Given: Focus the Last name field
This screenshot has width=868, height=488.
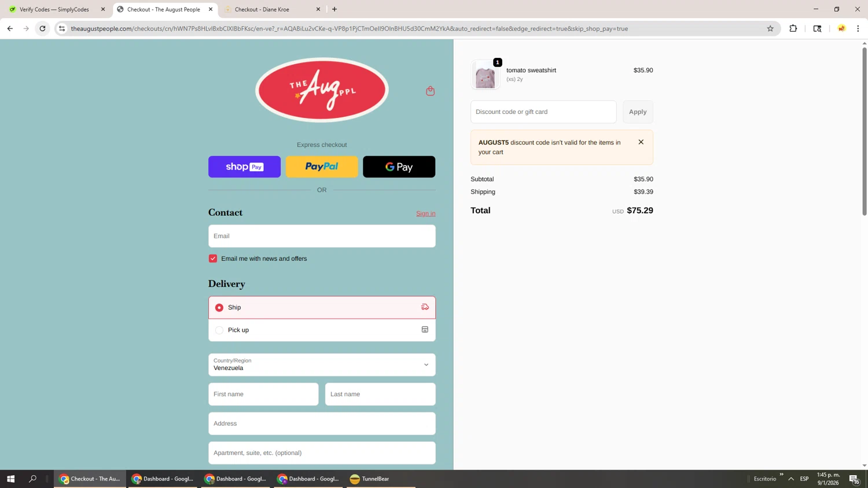Looking at the screenshot, I should [380, 394].
